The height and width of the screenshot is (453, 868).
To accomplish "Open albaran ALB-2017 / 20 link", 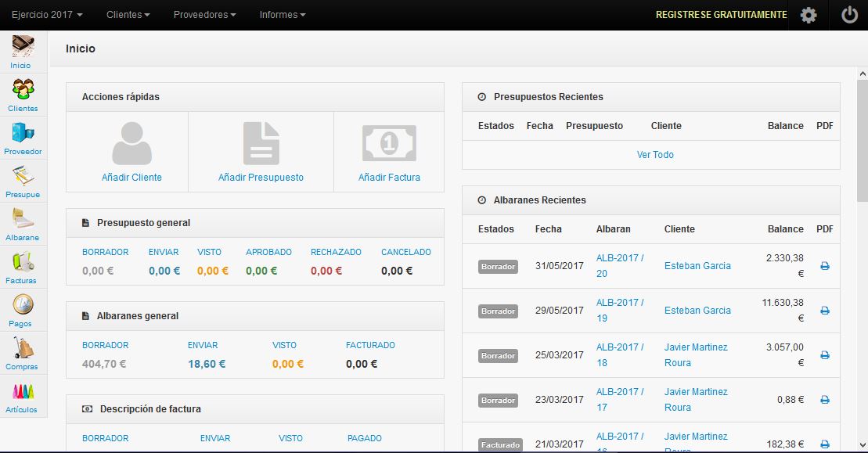I will click(620, 266).
